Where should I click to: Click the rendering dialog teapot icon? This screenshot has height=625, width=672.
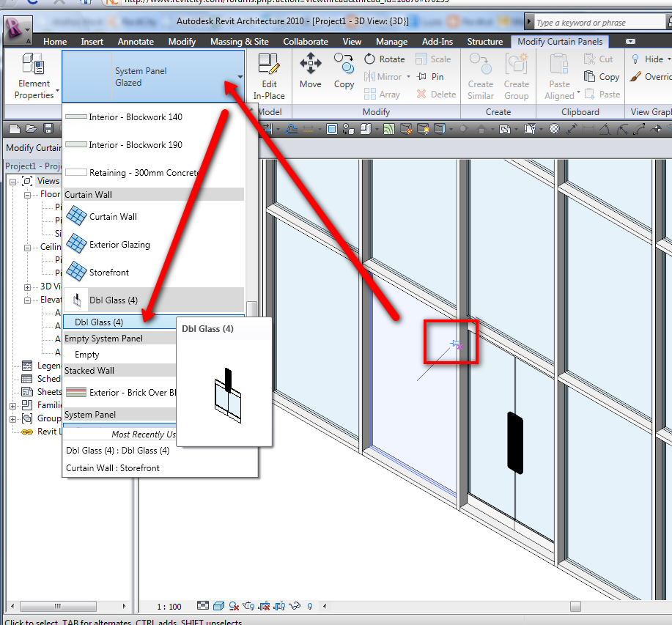pos(248,606)
